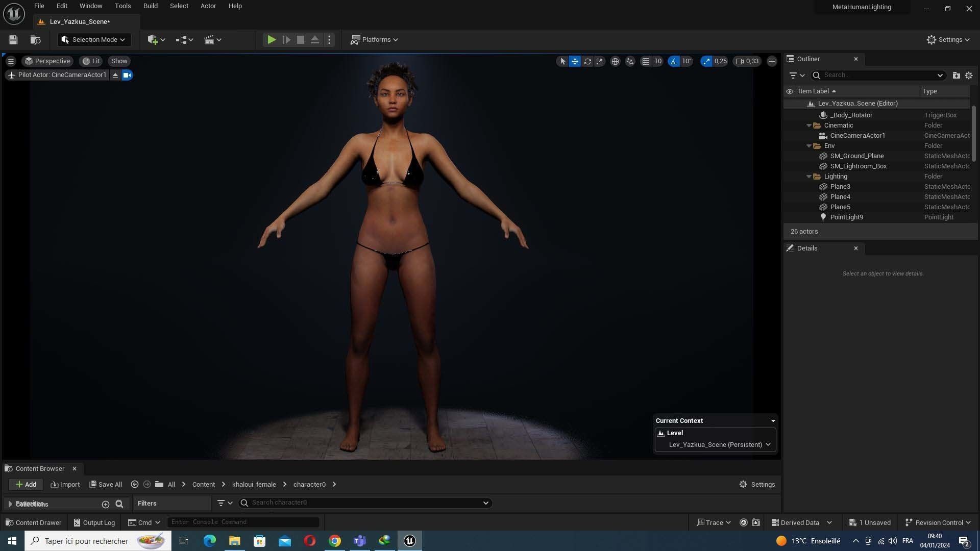
Task: Collapse the Env folder in Outliner
Action: [809, 146]
